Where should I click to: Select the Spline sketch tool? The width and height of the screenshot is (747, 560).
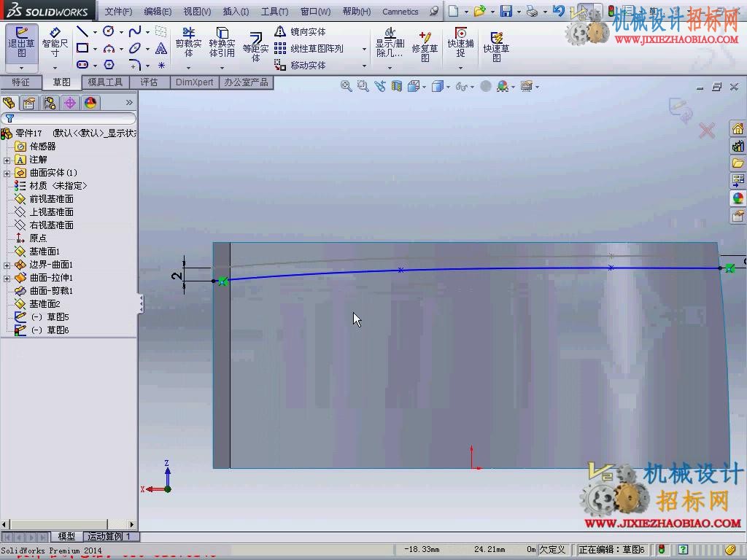pos(135,31)
